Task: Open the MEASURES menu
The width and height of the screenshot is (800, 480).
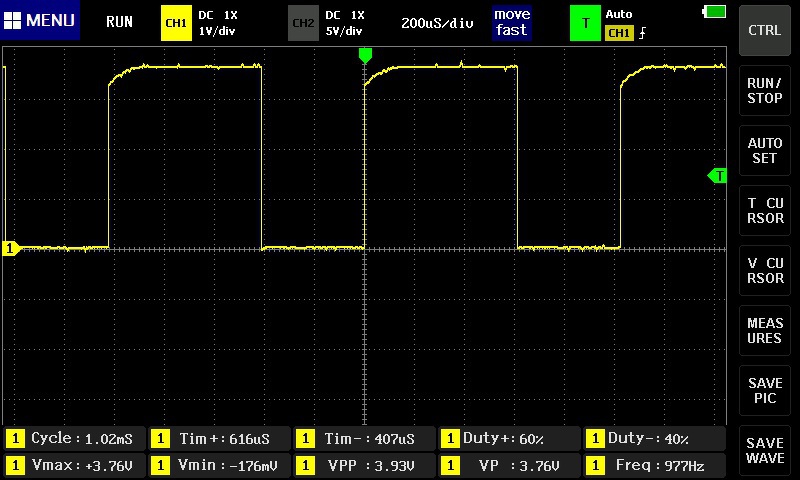Action: (x=764, y=331)
